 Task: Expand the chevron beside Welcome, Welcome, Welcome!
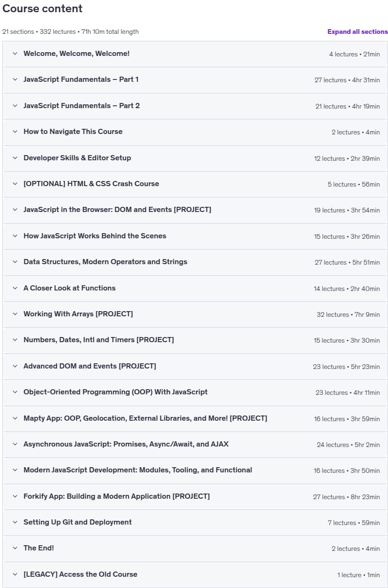(x=15, y=54)
